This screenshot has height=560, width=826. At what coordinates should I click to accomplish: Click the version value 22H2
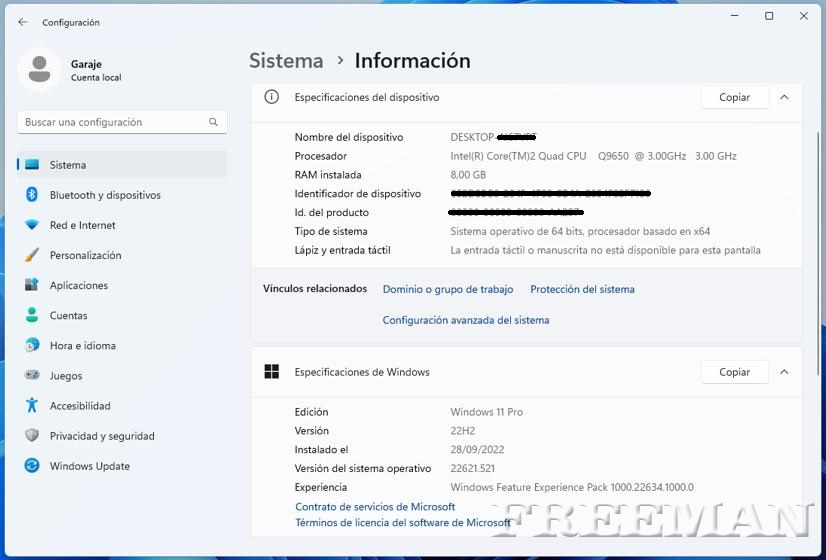(463, 431)
